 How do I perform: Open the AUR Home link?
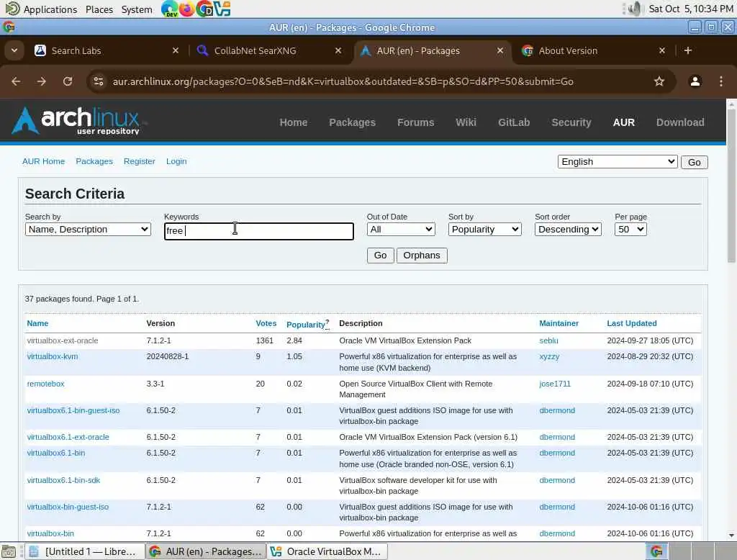[43, 161]
